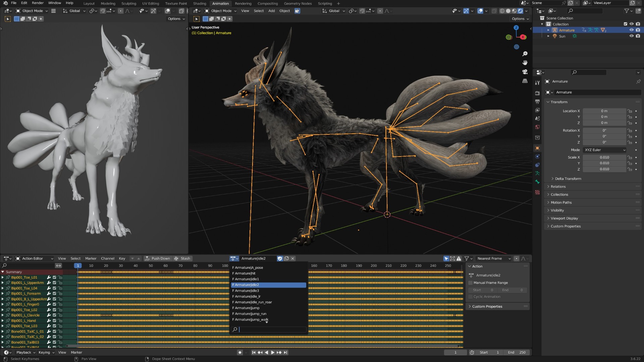
Task: Expand the Delta Transform panel
Action: 568,179
